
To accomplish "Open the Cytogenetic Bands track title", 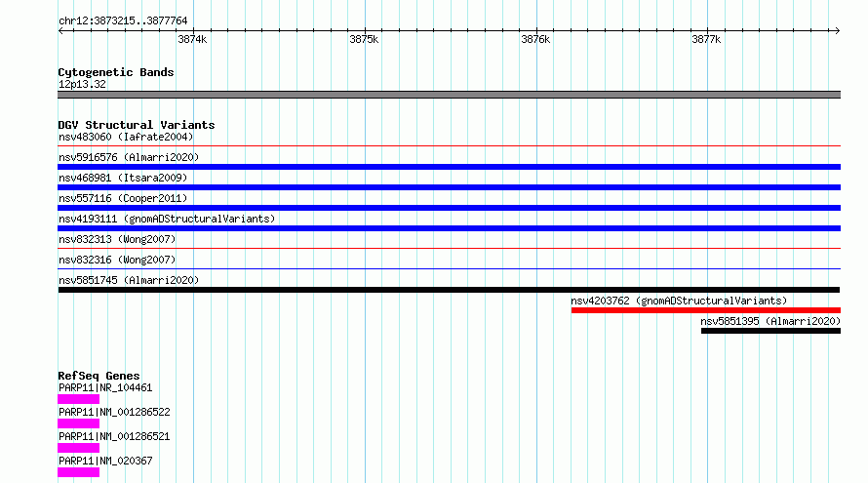I will tap(116, 72).
